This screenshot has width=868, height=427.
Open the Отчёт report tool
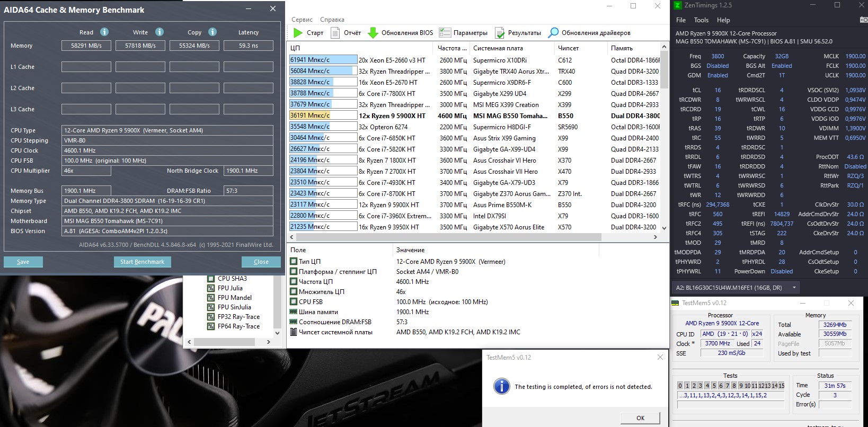click(x=346, y=33)
